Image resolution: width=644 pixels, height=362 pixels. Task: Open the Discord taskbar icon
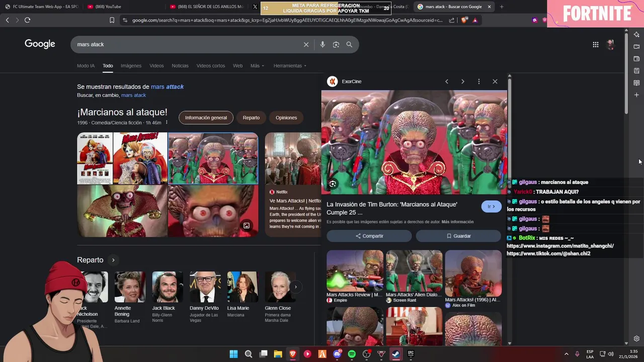[337, 354]
